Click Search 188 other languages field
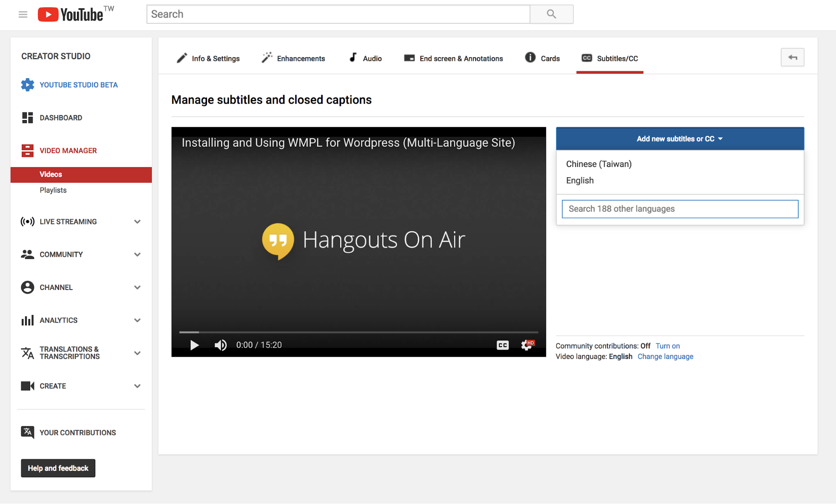The height and width of the screenshot is (504, 836). tap(680, 209)
